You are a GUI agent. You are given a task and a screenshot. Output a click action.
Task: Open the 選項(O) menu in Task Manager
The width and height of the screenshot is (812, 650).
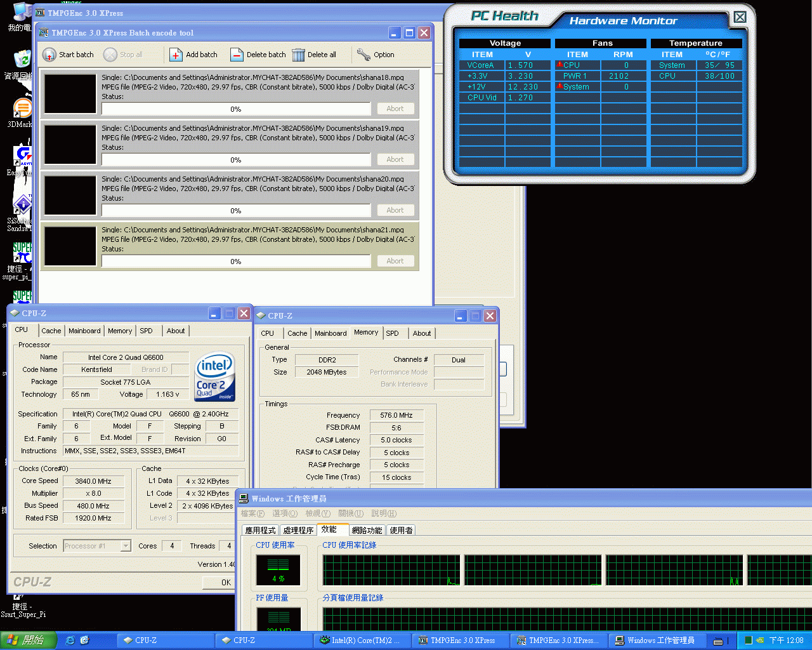[x=285, y=514]
